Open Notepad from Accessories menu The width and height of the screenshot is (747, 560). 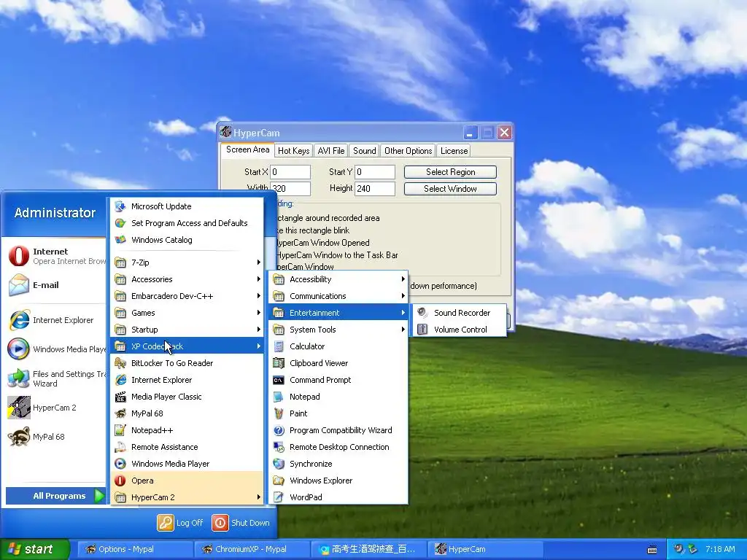tap(338, 397)
